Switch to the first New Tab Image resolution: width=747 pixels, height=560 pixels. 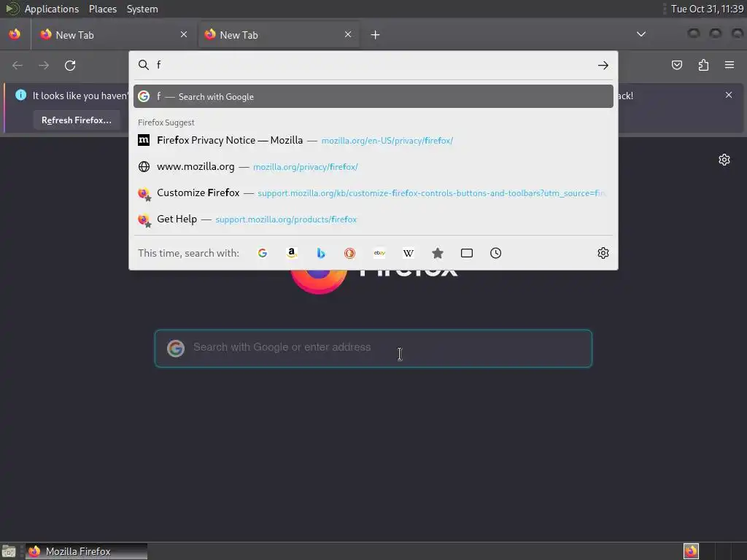click(113, 35)
